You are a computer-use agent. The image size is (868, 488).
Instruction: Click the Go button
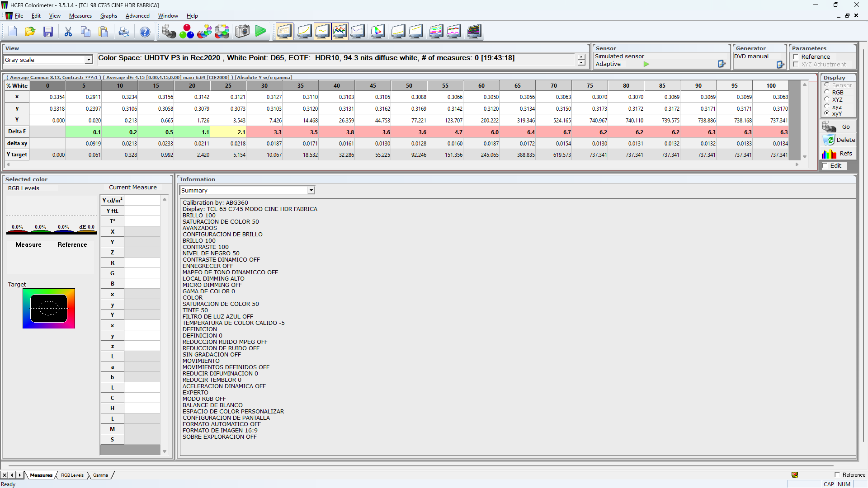(839, 127)
